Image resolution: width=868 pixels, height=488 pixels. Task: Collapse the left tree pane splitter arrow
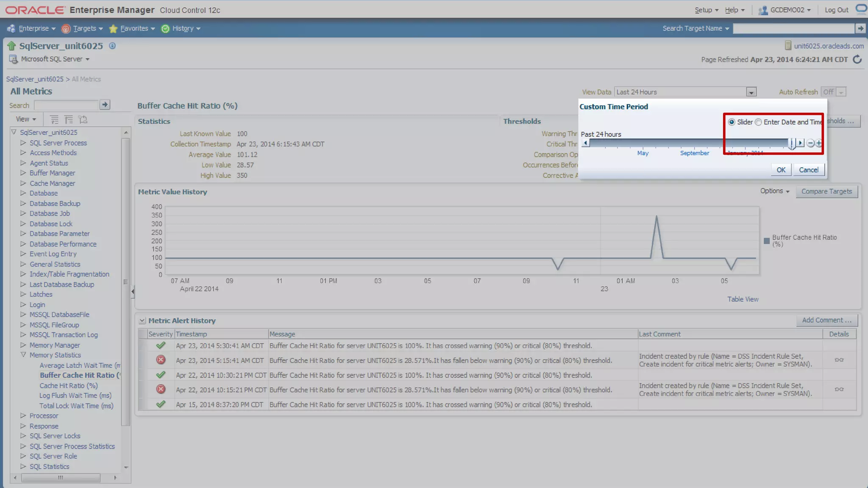point(133,291)
